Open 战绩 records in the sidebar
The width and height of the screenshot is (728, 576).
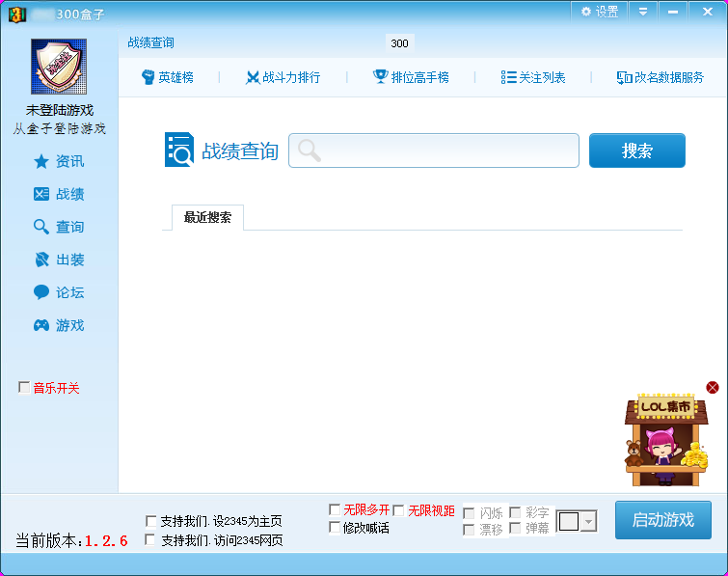tap(59, 194)
